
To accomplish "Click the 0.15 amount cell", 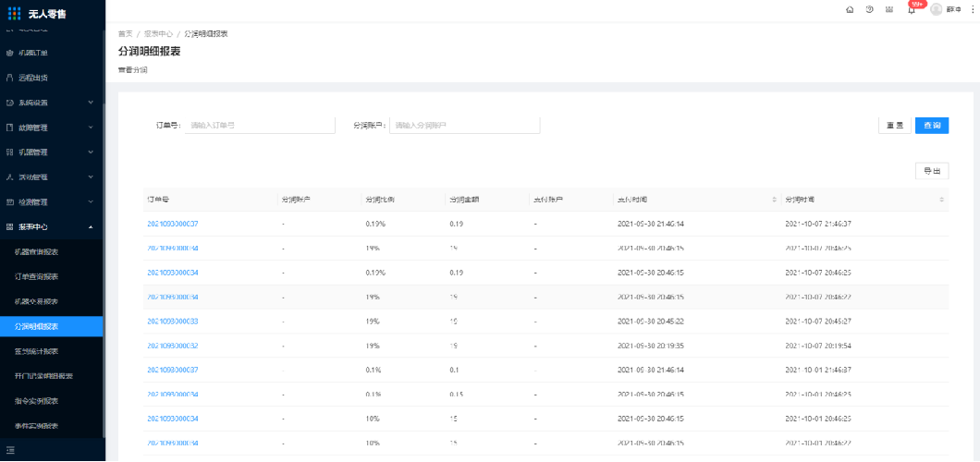I will [456, 395].
